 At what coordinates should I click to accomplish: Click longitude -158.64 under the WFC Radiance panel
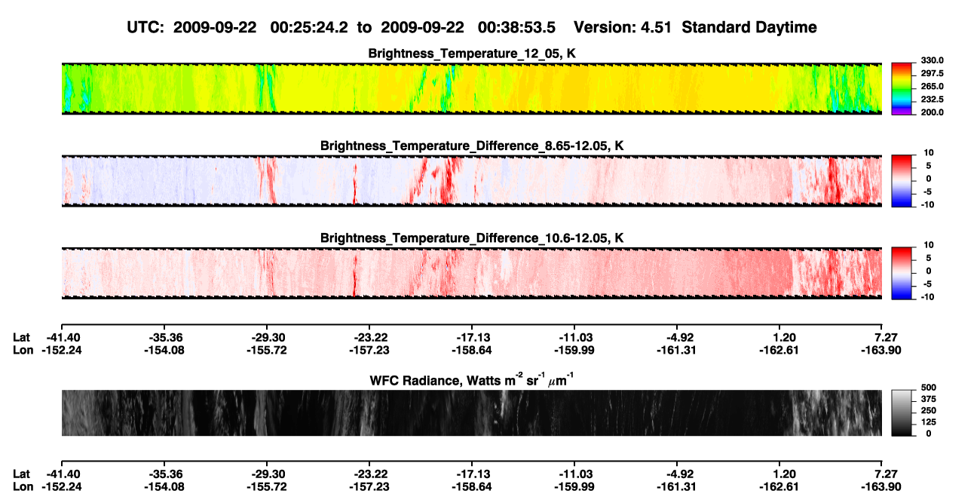click(472, 486)
